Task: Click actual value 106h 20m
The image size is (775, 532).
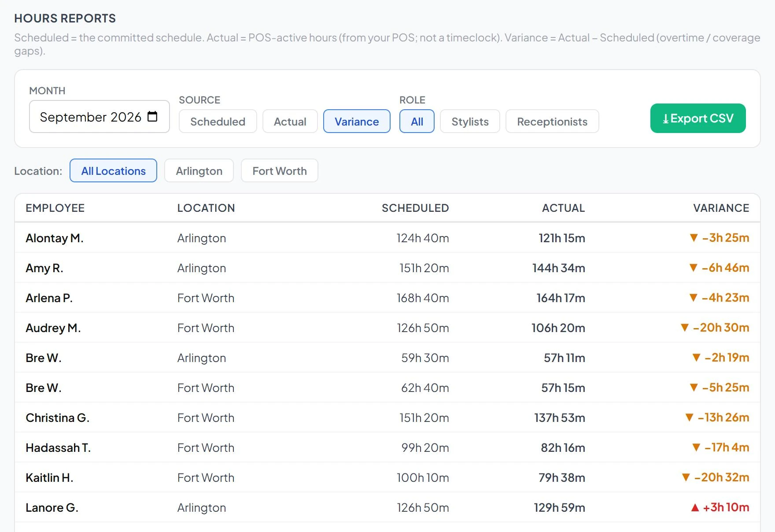Action: pyautogui.click(x=558, y=328)
